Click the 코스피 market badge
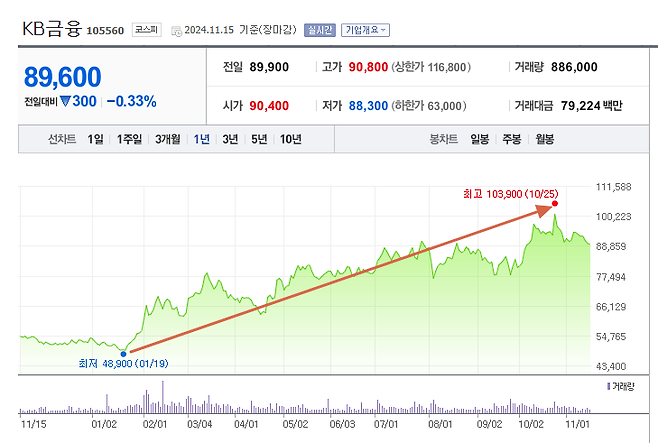The width and height of the screenshot is (658, 443). tap(146, 30)
